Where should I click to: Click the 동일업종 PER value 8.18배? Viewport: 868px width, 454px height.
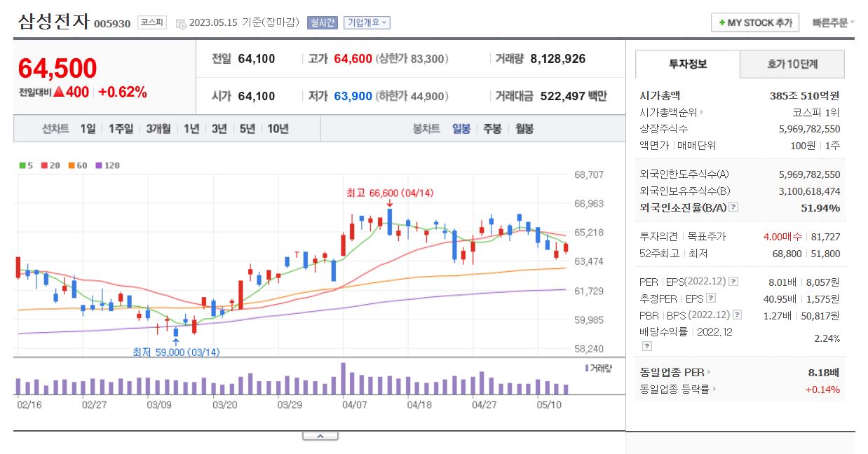click(825, 372)
